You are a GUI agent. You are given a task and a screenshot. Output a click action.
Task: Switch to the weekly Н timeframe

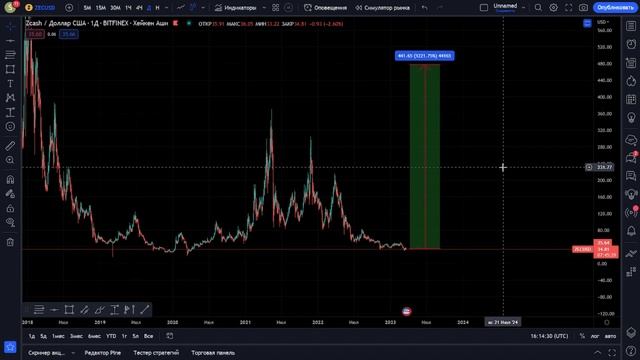(x=158, y=8)
